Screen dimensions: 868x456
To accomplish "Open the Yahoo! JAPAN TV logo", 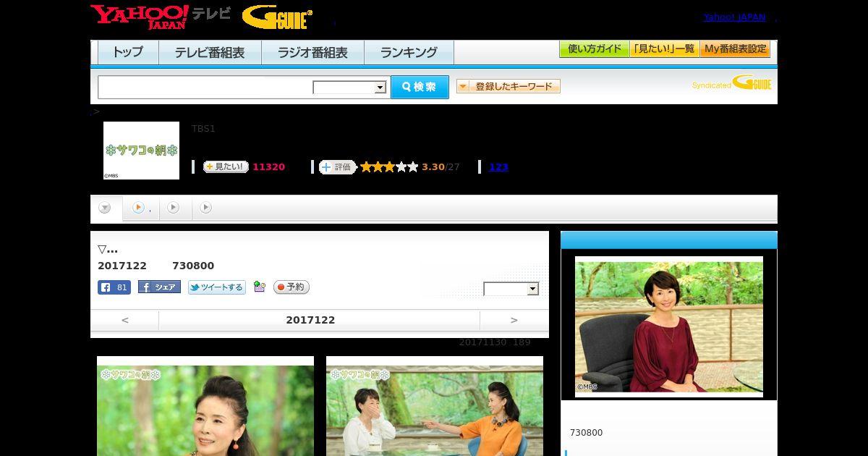I will coord(160,17).
